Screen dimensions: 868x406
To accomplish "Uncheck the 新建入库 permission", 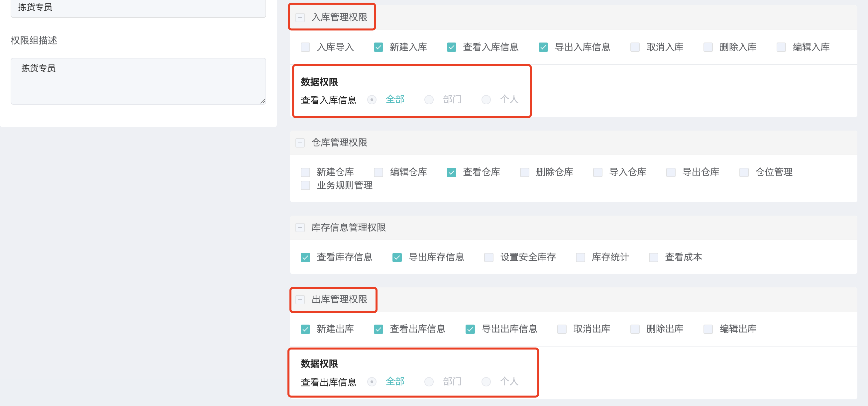I will [x=379, y=47].
